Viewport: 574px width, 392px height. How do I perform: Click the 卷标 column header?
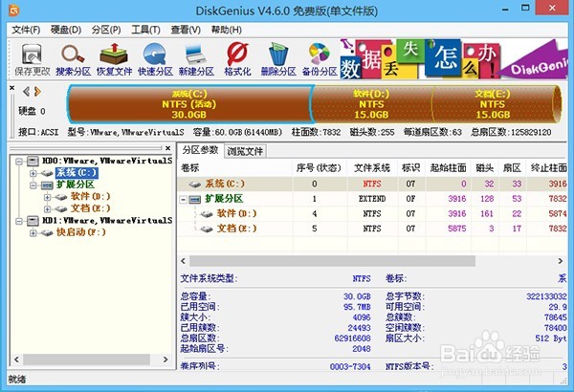tap(235, 168)
